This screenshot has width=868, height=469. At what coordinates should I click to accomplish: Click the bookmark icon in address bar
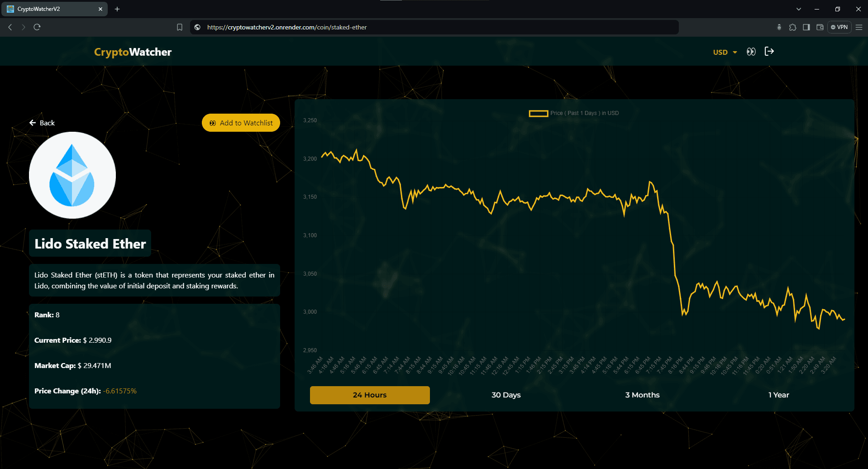(180, 27)
